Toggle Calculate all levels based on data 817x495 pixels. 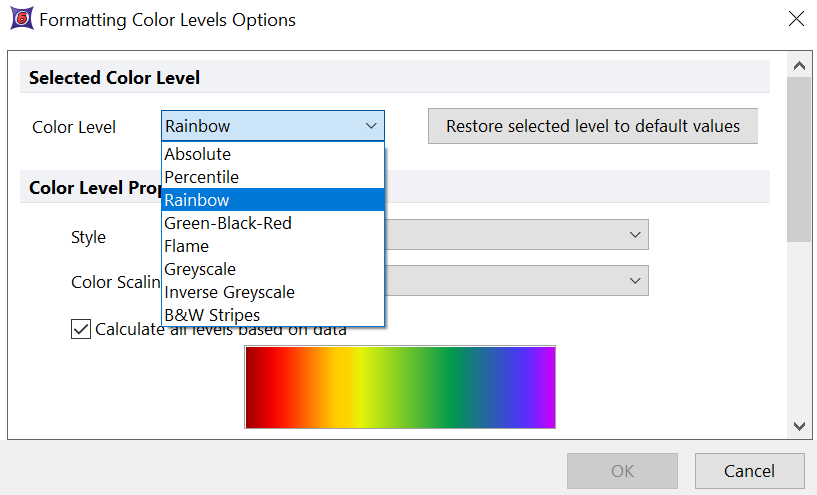81,329
